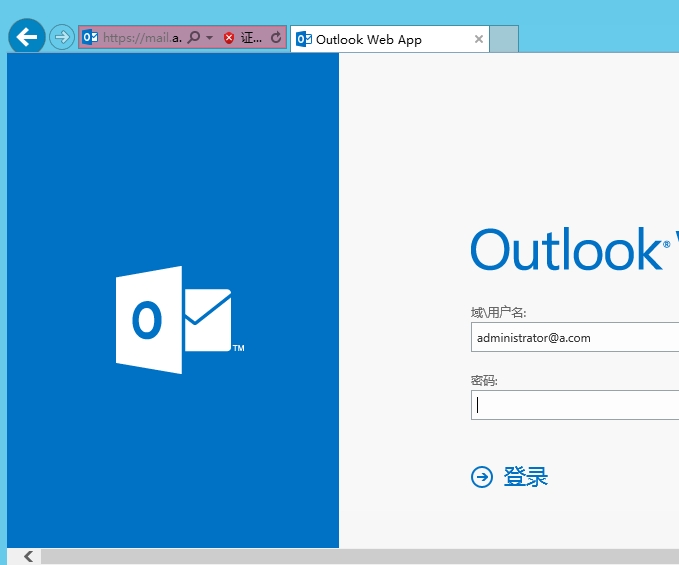Image resolution: width=679 pixels, height=565 pixels.
Task: Click the search magnifier in the address bar
Action: (194, 37)
